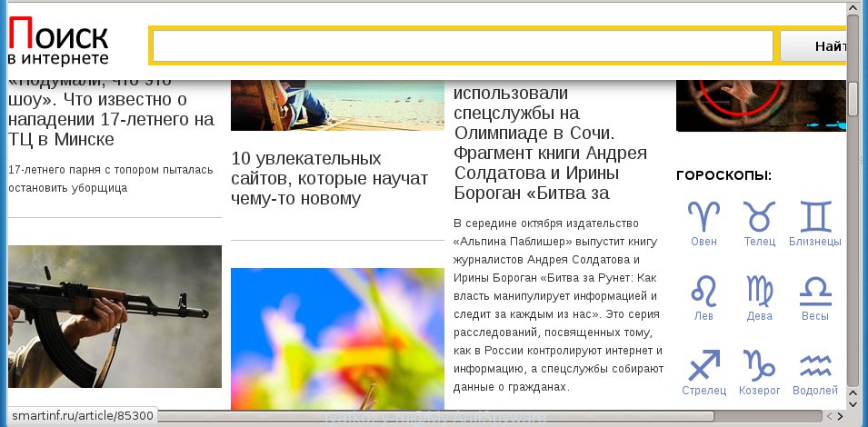This screenshot has height=427, width=868.
Task: Open '10 увлекательных сайтов' article headline
Action: [x=329, y=178]
